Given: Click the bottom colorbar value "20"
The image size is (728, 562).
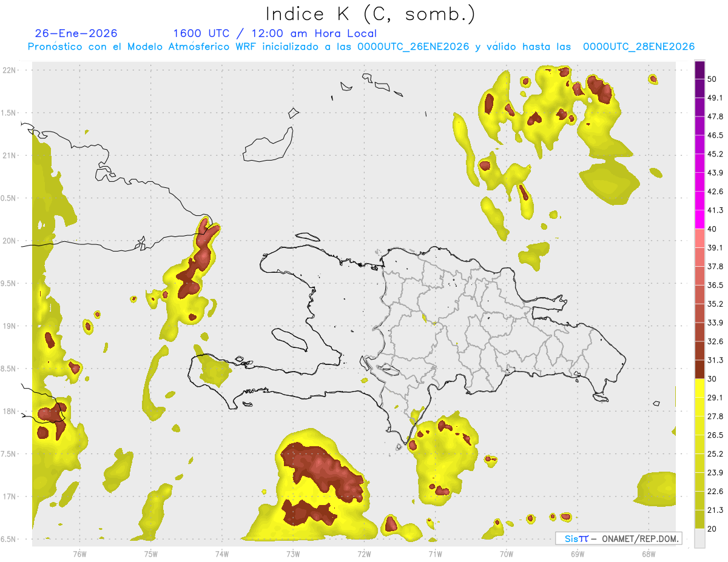Looking at the screenshot, I should point(713,529).
